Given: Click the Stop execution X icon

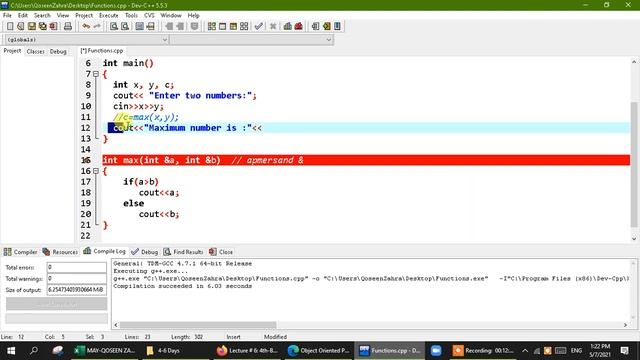Looking at the screenshot, I should click(x=273, y=26).
